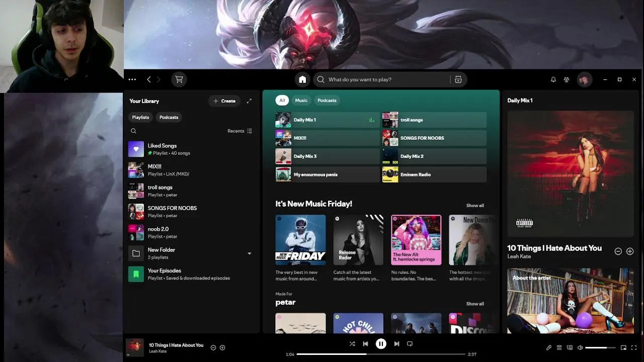
Task: Open the About the artist card
Action: 571,301
